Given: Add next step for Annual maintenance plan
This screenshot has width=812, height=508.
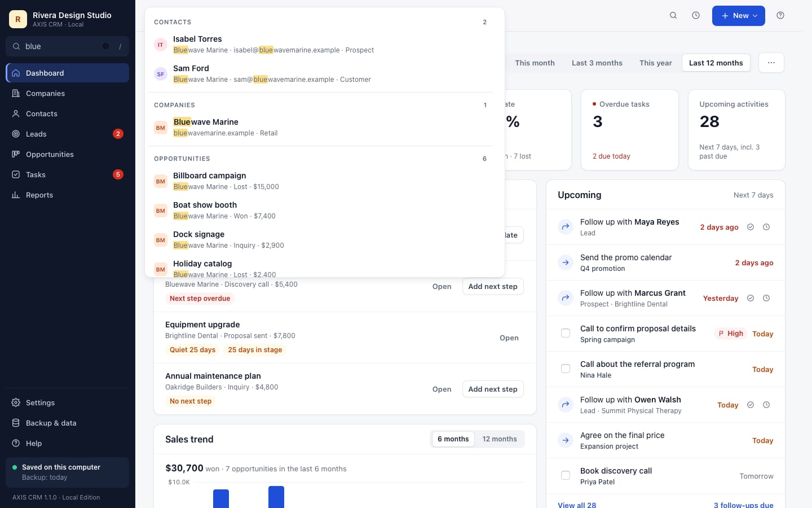Looking at the screenshot, I should (493, 389).
